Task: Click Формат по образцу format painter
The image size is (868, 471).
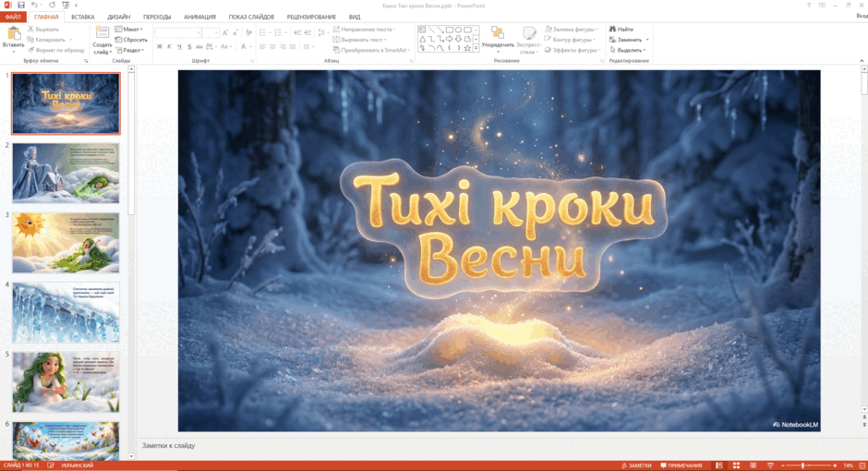Action: pos(56,50)
